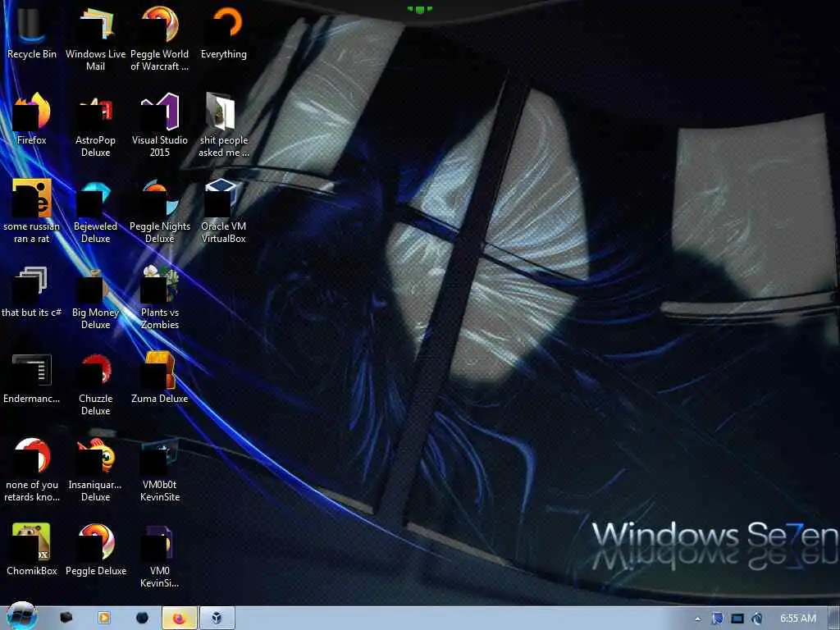Select the 'some russian ran a rat' icon
This screenshot has height=630, width=840.
coord(32,211)
